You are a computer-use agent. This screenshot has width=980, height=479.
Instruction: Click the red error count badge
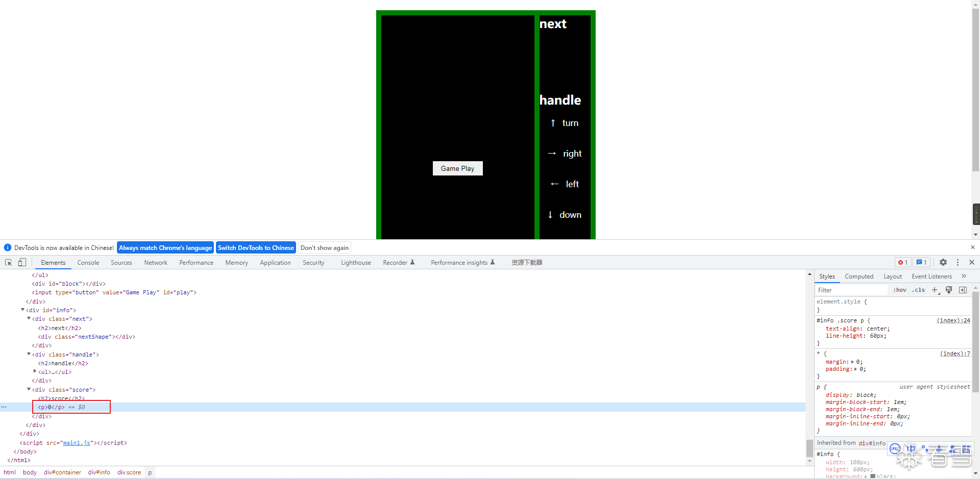click(x=903, y=262)
